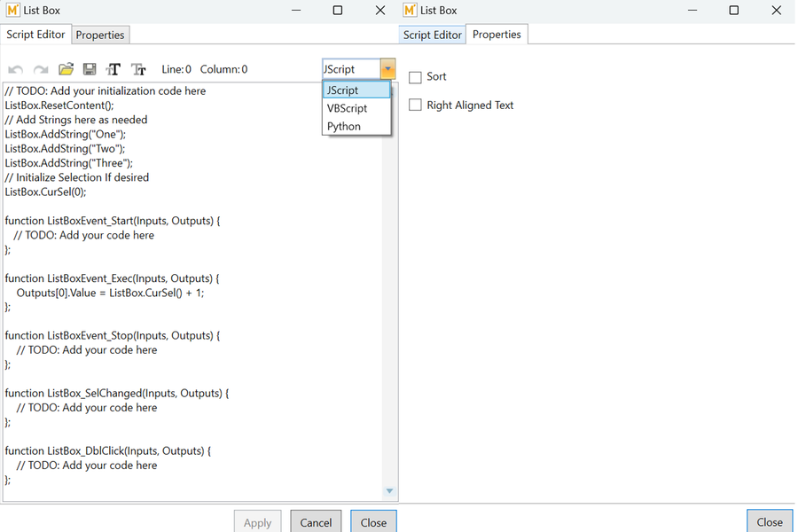Click the redo arrow icon
This screenshot has height=532, width=798.
40,69
